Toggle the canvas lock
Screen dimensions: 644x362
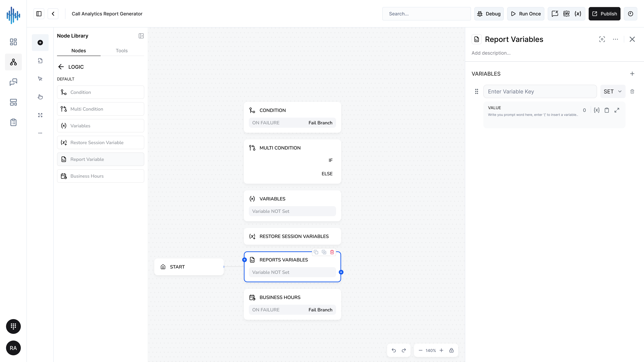click(451, 350)
